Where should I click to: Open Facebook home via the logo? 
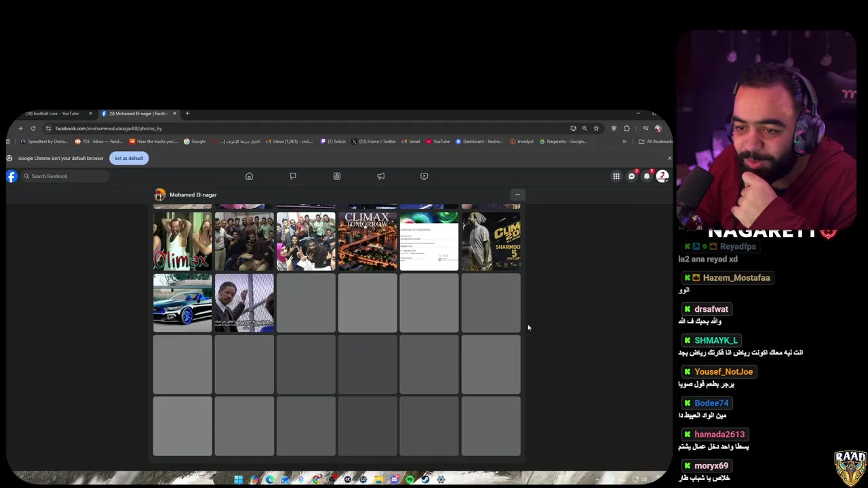(x=12, y=176)
